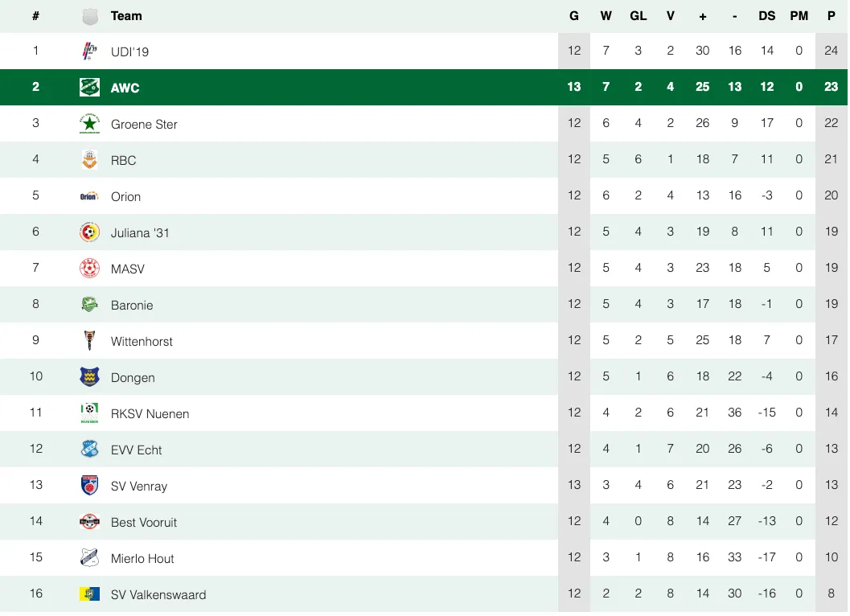850x616 pixels.
Task: Click the SV Valkenswaard flag logo
Action: pos(89,594)
